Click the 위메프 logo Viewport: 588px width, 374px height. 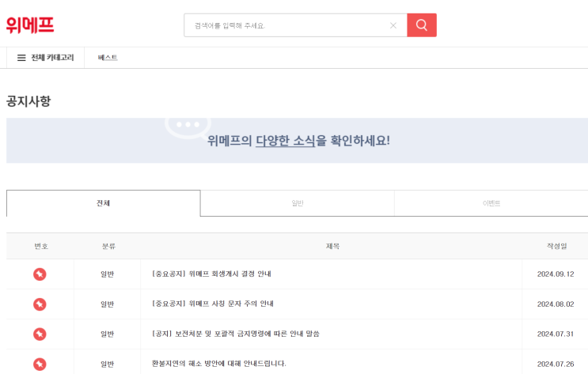[x=30, y=25]
